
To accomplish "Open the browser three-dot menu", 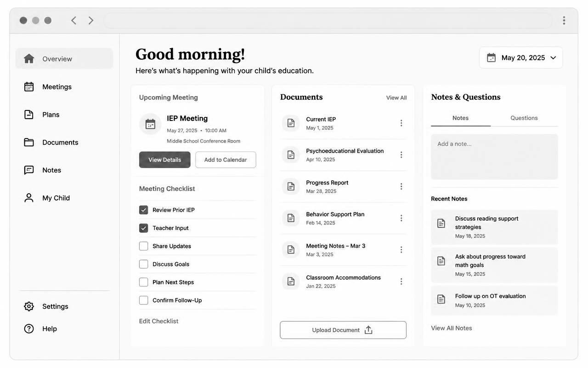I will [x=564, y=20].
